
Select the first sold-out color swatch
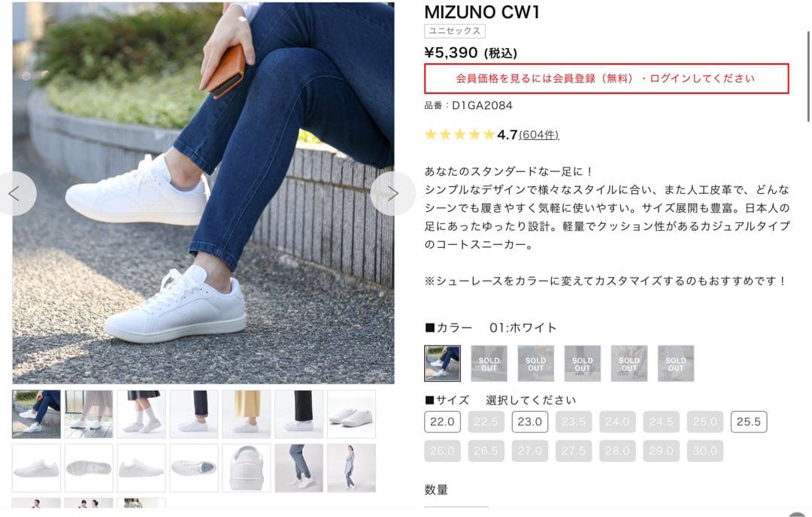pyautogui.click(x=489, y=363)
